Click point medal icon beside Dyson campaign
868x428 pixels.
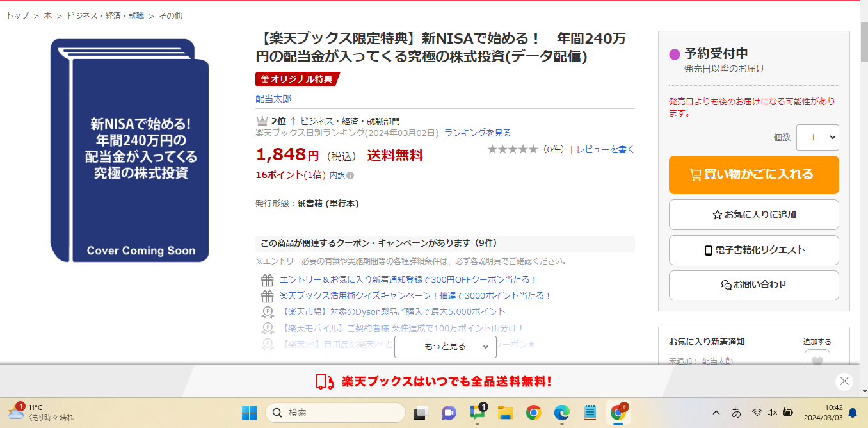(x=268, y=312)
